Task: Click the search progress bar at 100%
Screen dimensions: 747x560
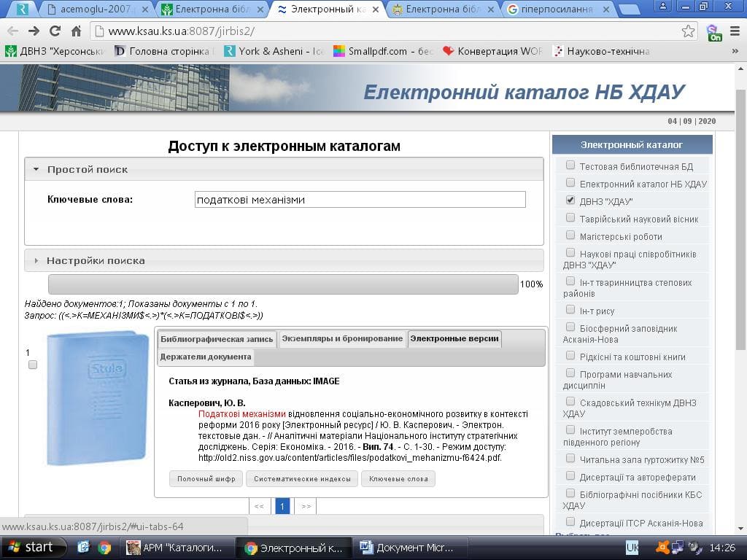Action: tap(283, 284)
